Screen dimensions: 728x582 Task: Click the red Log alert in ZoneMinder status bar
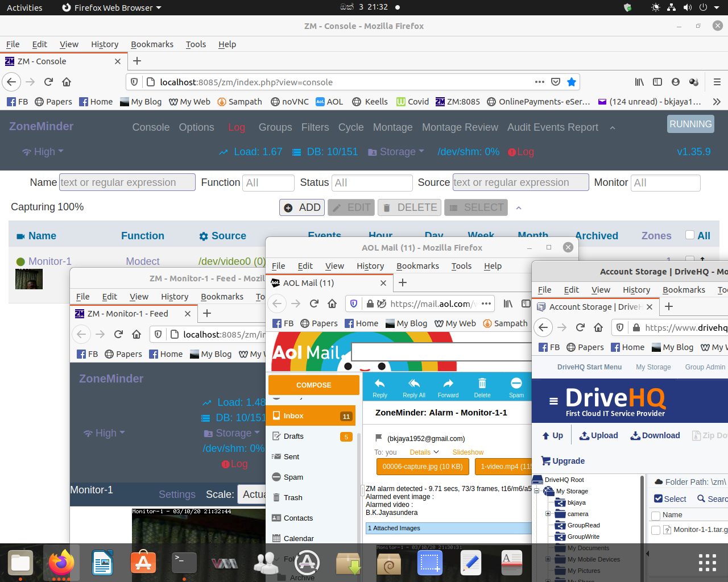coord(521,152)
